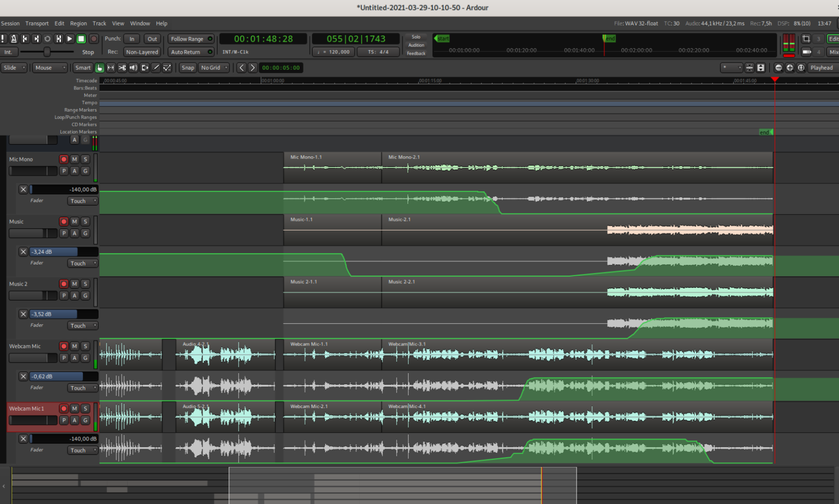Toggle loop playback icon
839x504 pixels.
coord(47,39)
